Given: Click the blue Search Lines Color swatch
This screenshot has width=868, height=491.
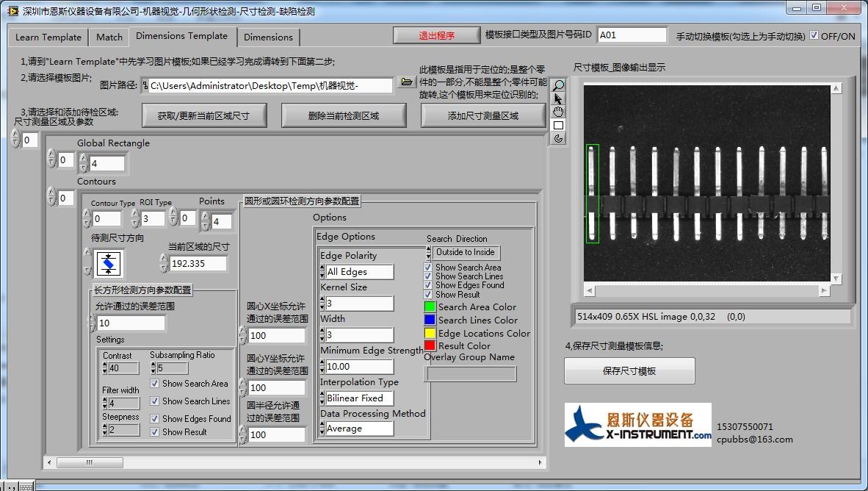Looking at the screenshot, I should (430, 320).
